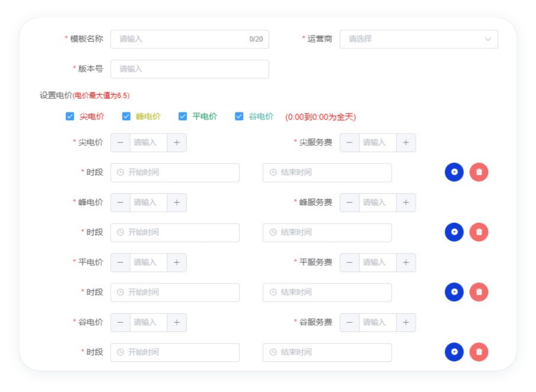Viewport: 536px width, 392px height.
Task: Click blue add button in 峰电价 时段 row
Action: click(454, 232)
